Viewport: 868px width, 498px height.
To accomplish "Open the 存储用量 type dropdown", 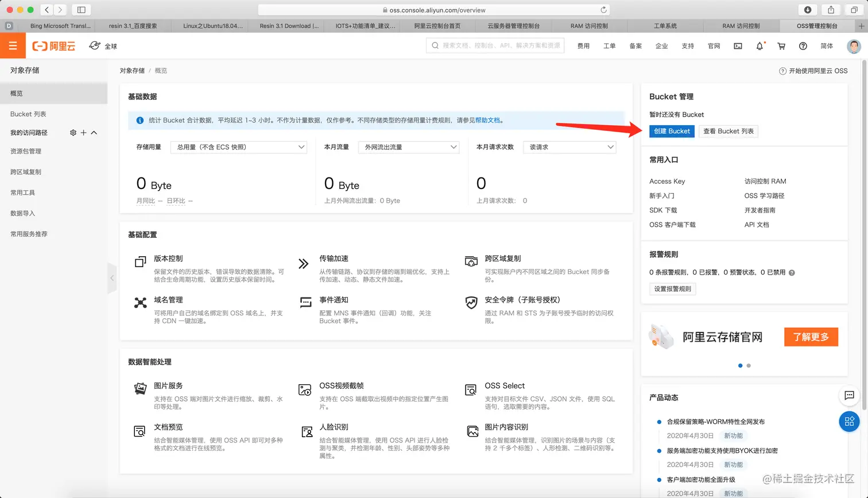I will pos(239,147).
